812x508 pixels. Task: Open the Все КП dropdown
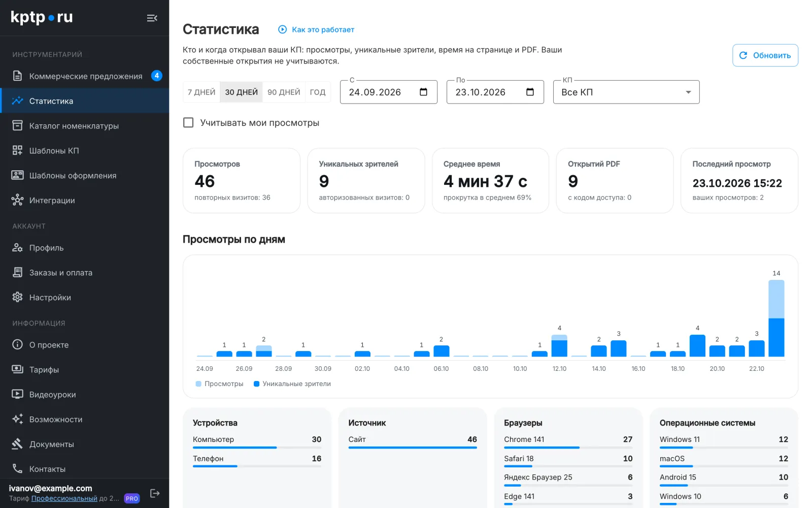coord(626,92)
